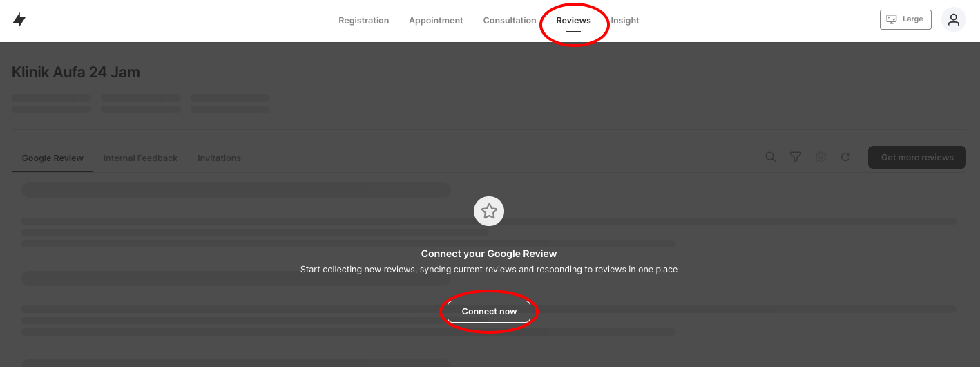Viewport: 980px width, 367px height.
Task: Open the Appointment tab
Action: coord(436,21)
